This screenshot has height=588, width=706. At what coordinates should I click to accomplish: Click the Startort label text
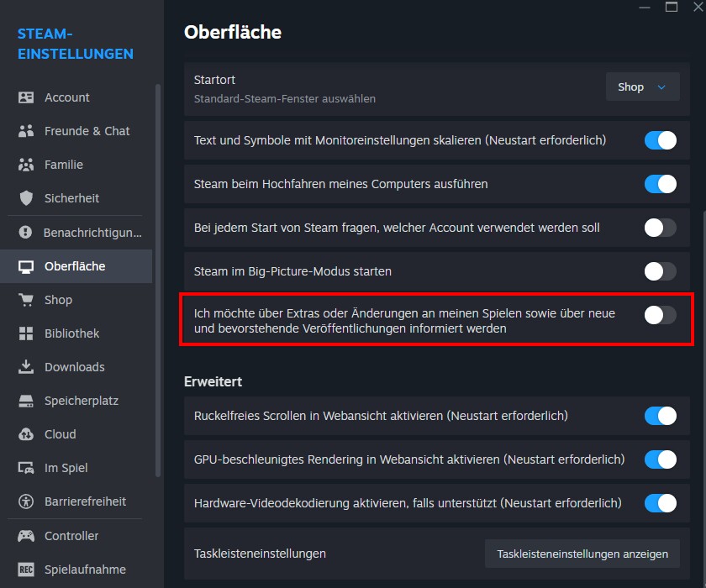(214, 80)
